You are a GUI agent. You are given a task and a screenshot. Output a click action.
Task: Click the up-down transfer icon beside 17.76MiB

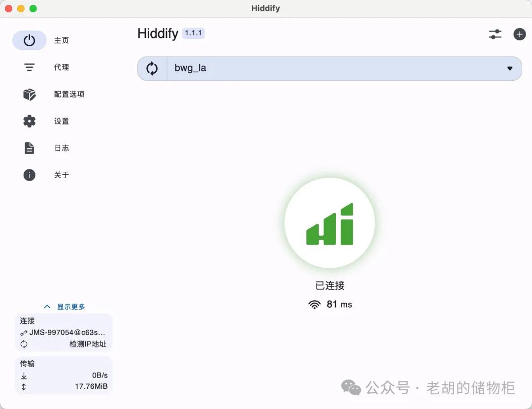(x=24, y=387)
